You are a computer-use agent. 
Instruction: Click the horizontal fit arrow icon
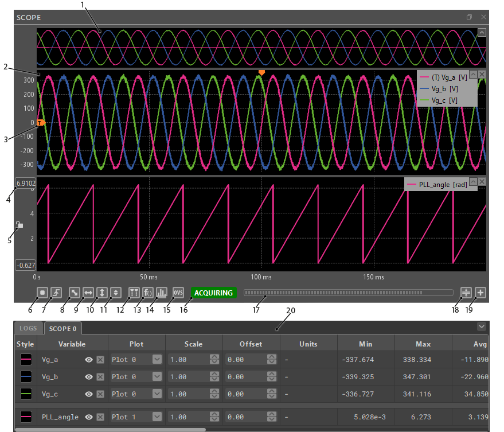point(88,293)
